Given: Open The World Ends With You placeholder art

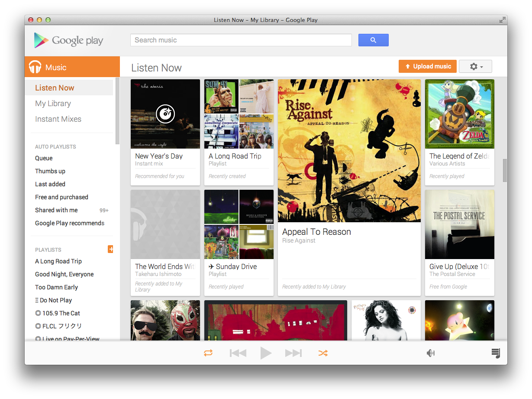Looking at the screenshot, I should point(165,224).
